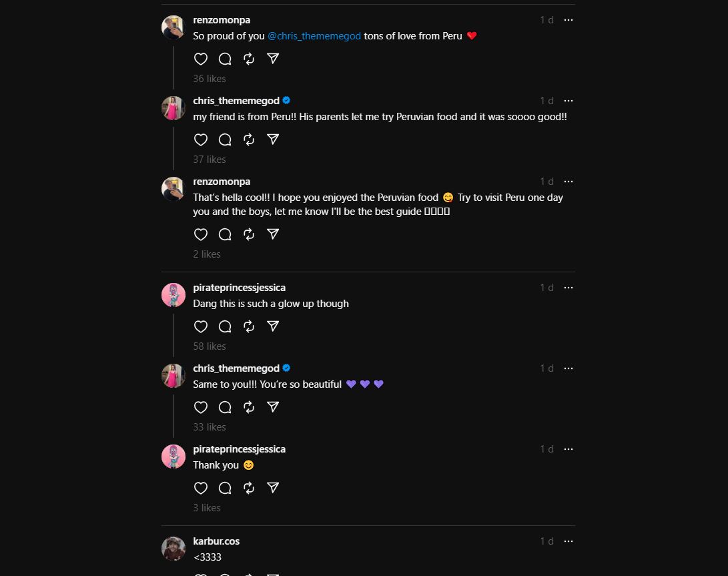Open more options for piratepricessjessica's glow up comment
Viewport: 728px width, 576px height.
(568, 288)
